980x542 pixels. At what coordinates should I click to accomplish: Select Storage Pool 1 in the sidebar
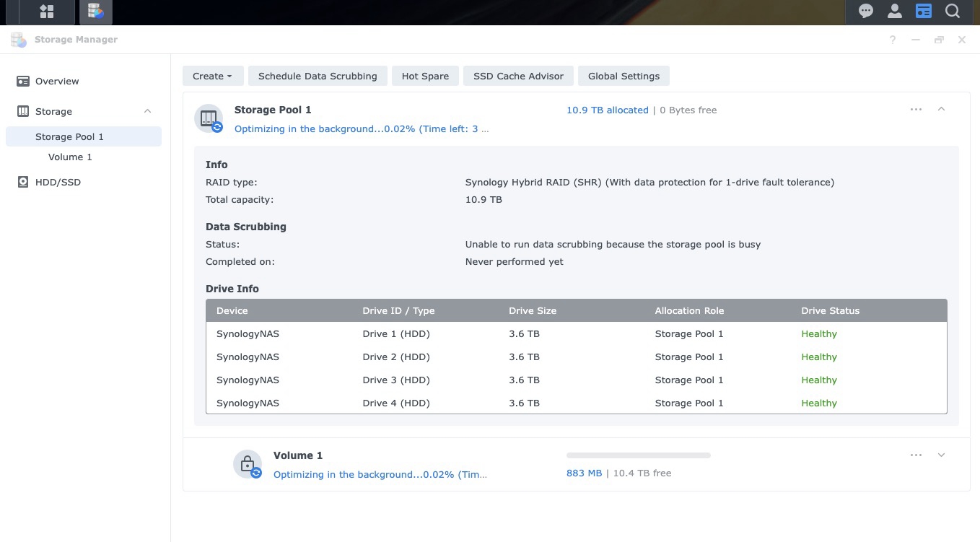pos(84,136)
